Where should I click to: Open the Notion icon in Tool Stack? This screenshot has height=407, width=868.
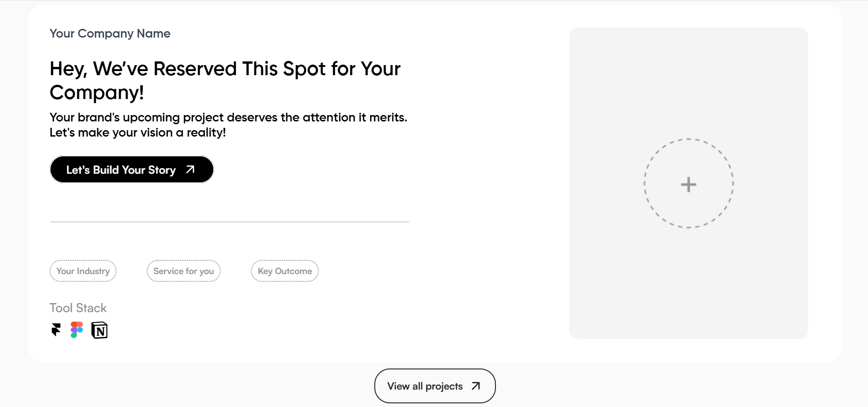point(100,330)
